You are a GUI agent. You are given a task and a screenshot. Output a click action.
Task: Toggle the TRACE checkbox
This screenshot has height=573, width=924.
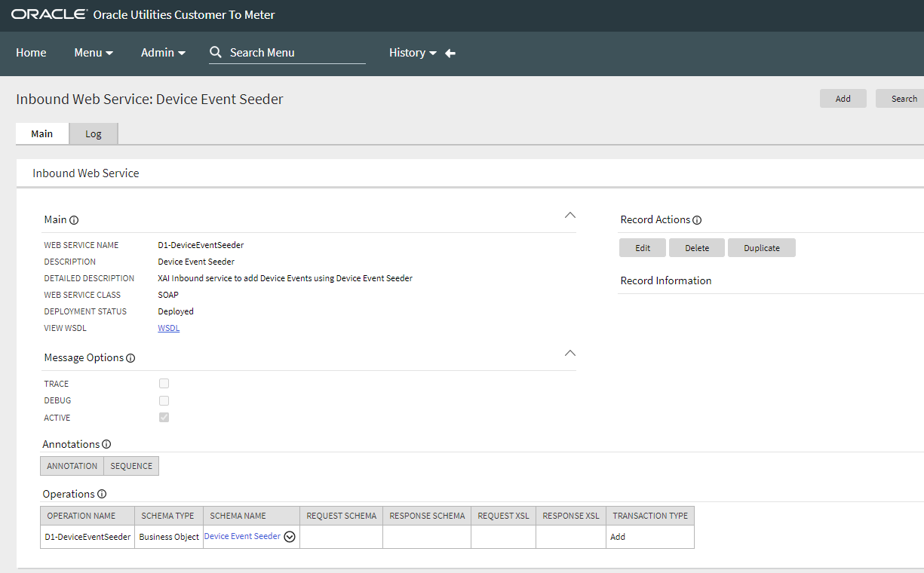pyautogui.click(x=164, y=384)
